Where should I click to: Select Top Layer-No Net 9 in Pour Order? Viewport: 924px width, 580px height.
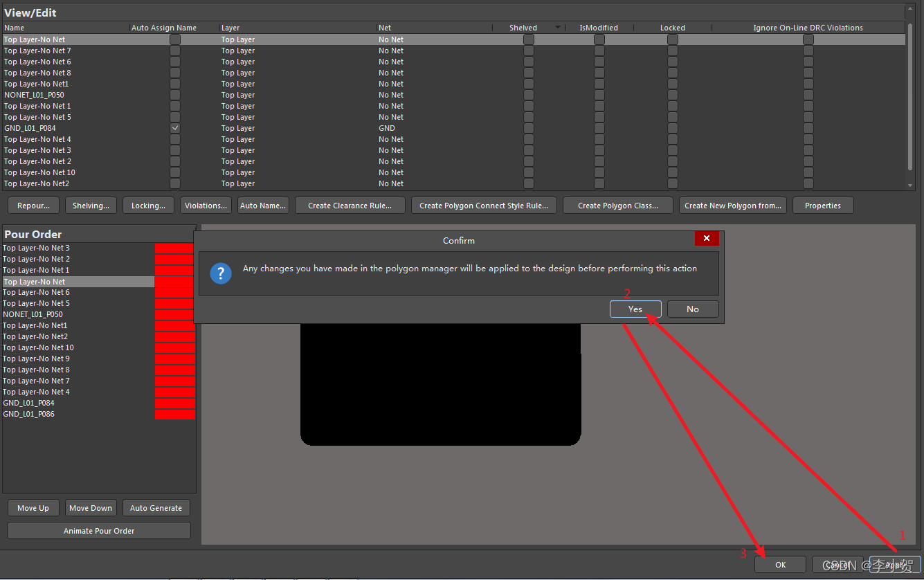[78, 359]
